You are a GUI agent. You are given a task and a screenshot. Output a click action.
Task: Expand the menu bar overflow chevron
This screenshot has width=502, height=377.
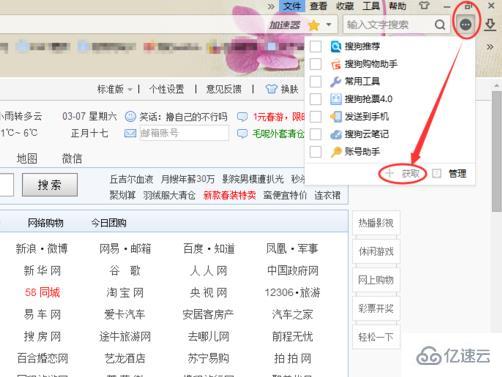coord(271,6)
